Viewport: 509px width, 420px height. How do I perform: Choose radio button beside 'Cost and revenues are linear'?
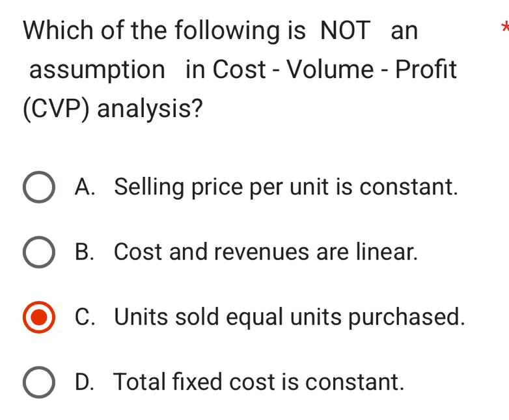(39, 252)
